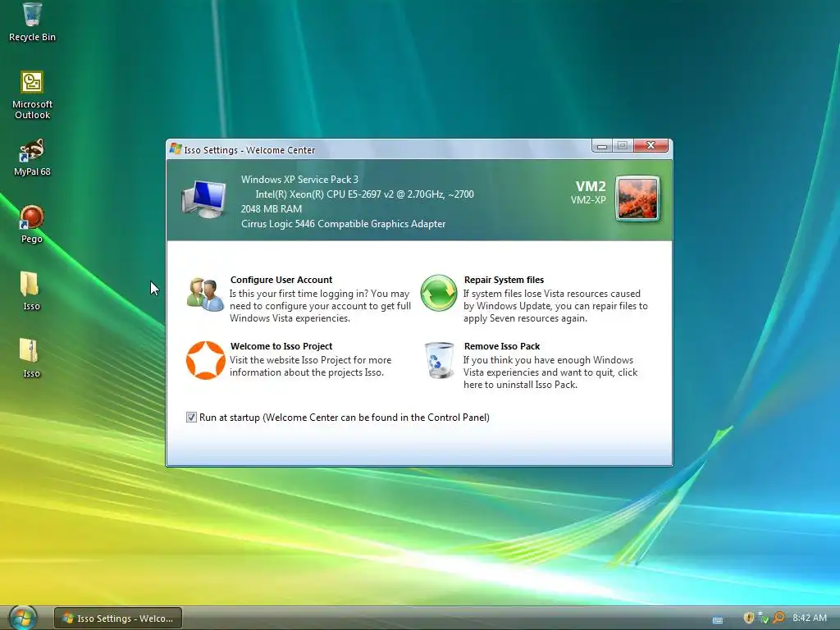Click the orange star Isso Project icon
840x630 pixels.
(206, 360)
